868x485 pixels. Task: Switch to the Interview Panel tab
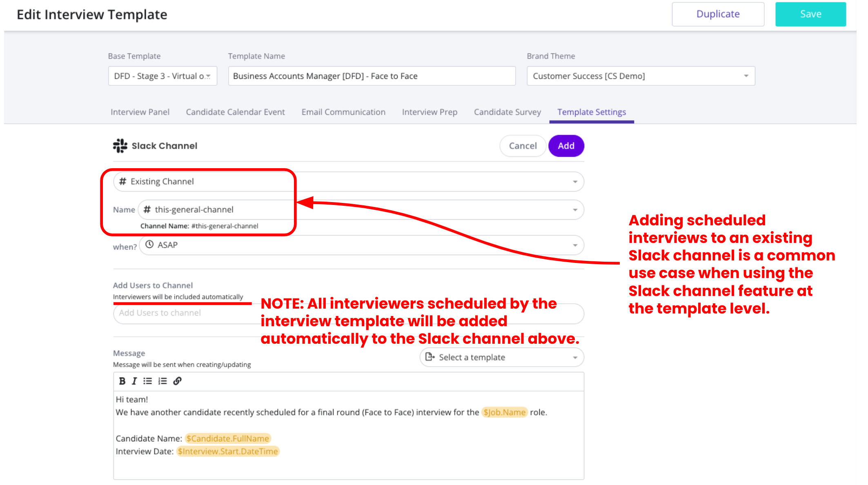tap(140, 112)
